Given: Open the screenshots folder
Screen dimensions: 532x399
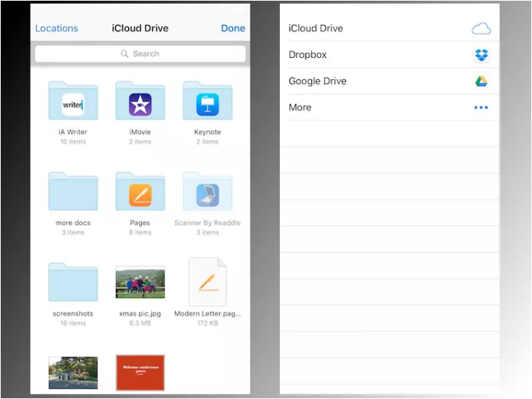Looking at the screenshot, I should coord(73,283).
